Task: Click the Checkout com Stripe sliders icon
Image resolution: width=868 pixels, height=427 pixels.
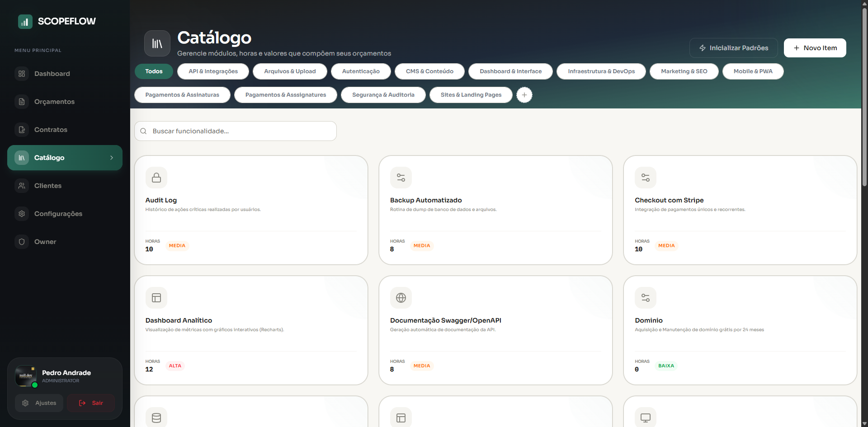Action: click(x=646, y=178)
